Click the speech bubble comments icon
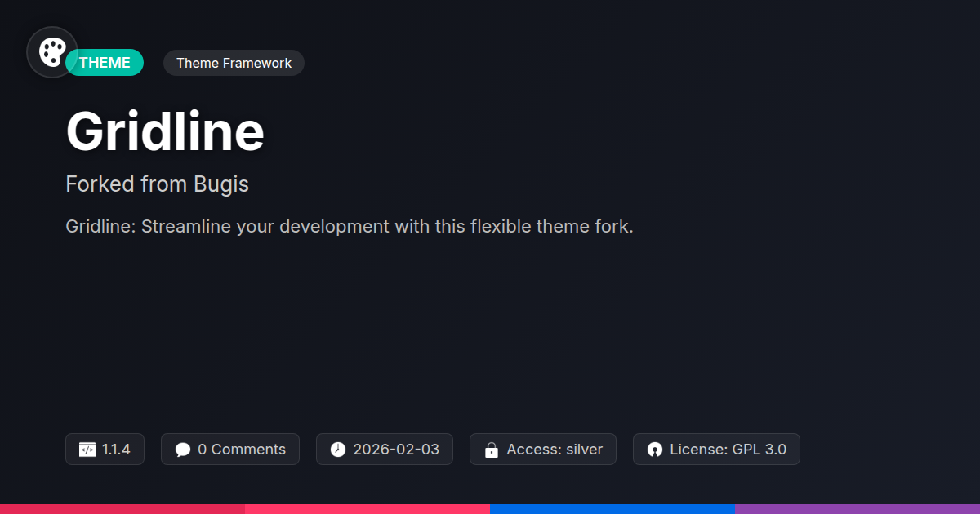The height and width of the screenshot is (514, 980). (183, 450)
